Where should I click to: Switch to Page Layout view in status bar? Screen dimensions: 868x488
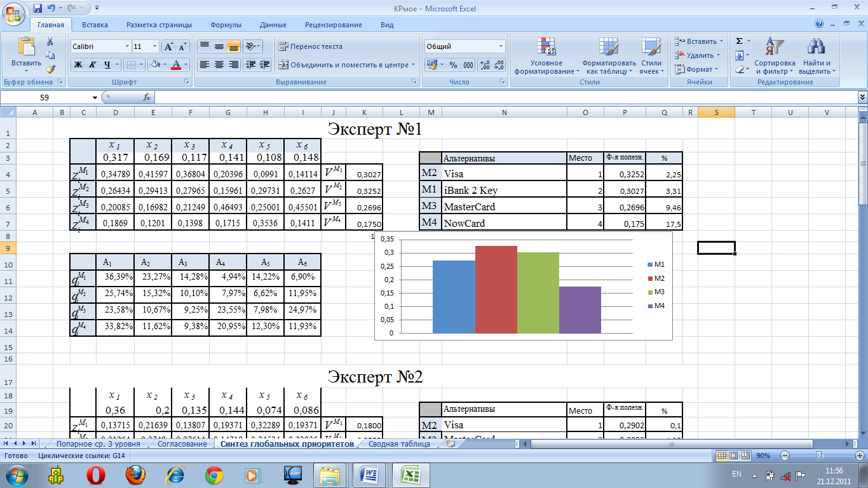click(x=733, y=456)
